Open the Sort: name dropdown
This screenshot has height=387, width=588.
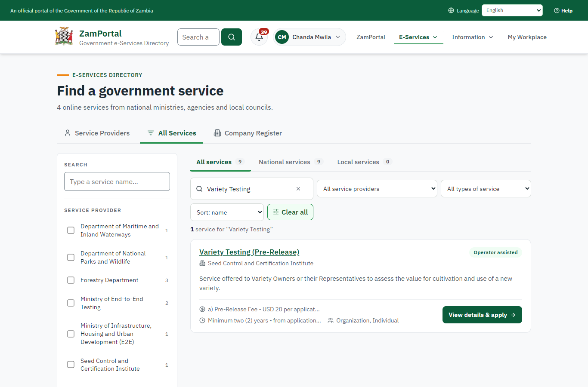227,212
